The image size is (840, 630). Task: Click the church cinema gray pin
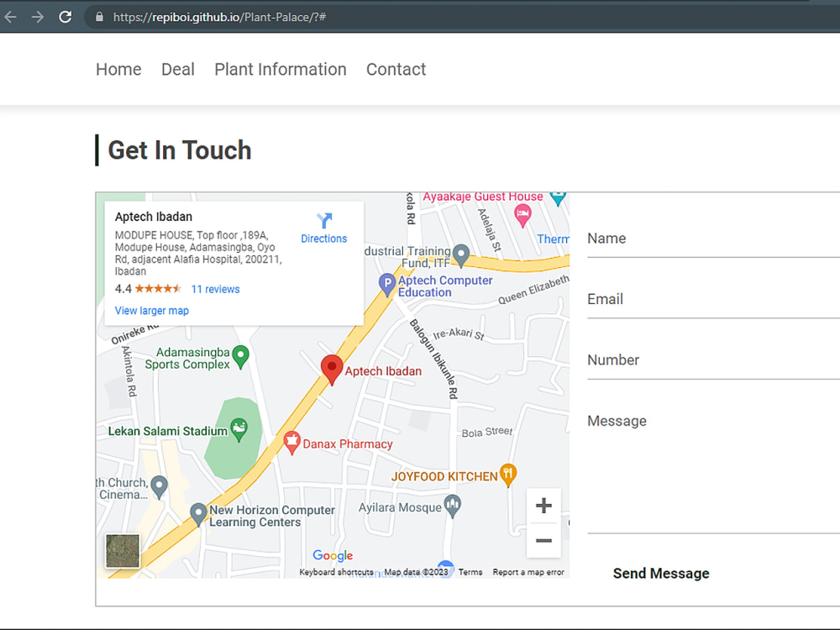coord(159,487)
